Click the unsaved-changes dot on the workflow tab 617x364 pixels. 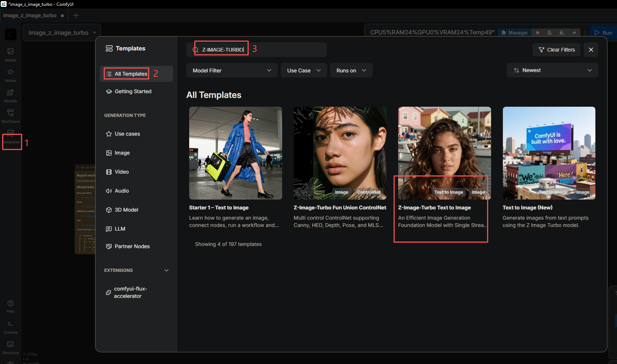pos(62,16)
